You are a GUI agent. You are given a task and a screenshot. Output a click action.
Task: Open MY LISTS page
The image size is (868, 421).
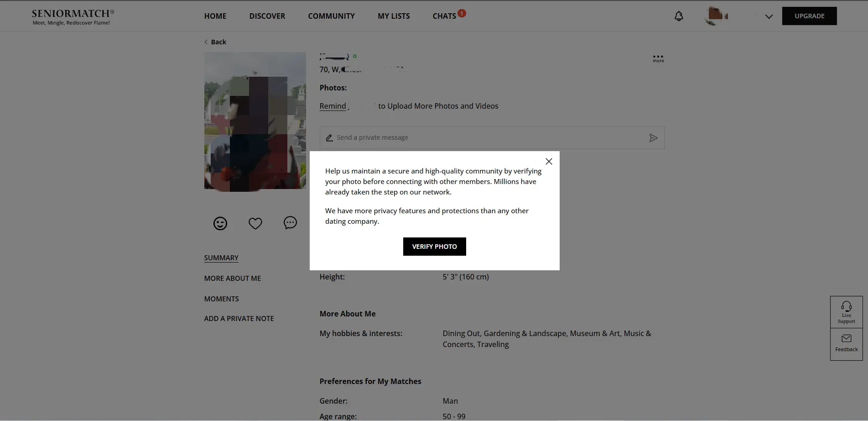click(394, 16)
